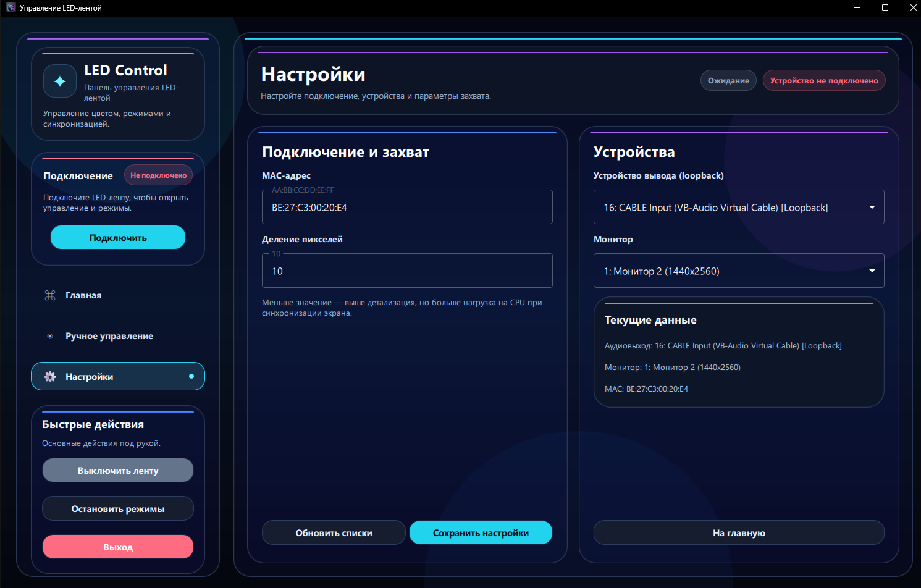This screenshot has width=921, height=588.
Task: Click the command icon beside Главная
Action: click(x=50, y=295)
